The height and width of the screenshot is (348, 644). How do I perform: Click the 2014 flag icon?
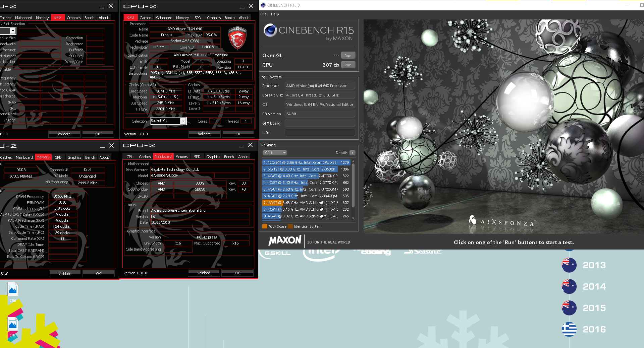pyautogui.click(x=569, y=286)
